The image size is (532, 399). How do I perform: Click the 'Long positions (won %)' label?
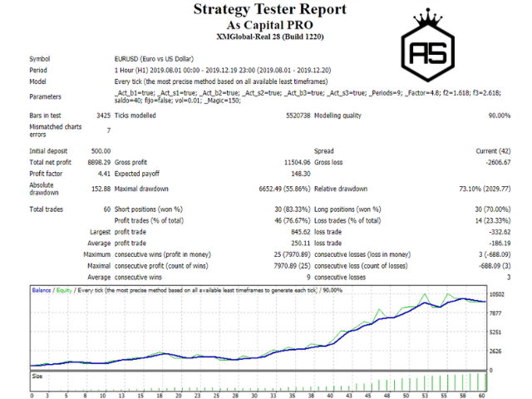347,209
